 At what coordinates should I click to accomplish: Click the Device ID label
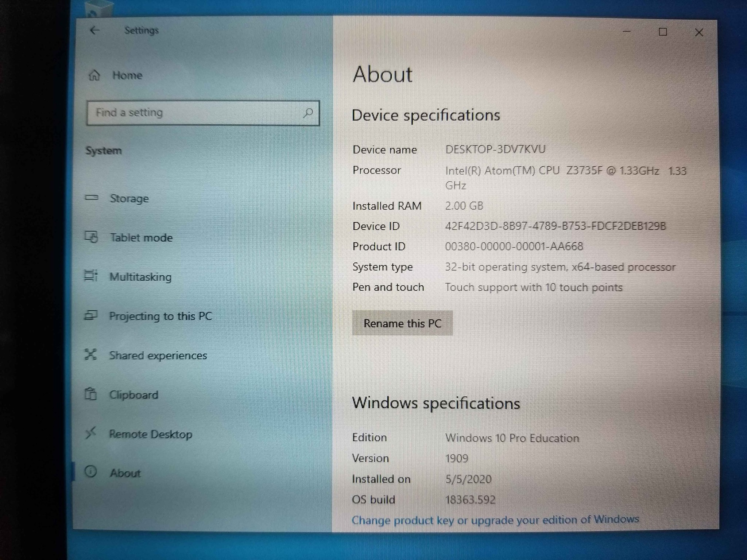[376, 226]
